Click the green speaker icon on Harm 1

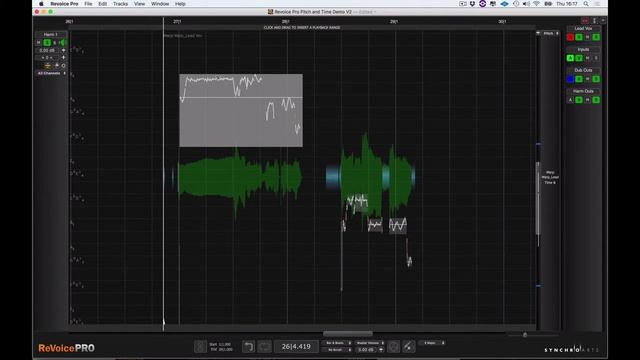click(x=63, y=42)
